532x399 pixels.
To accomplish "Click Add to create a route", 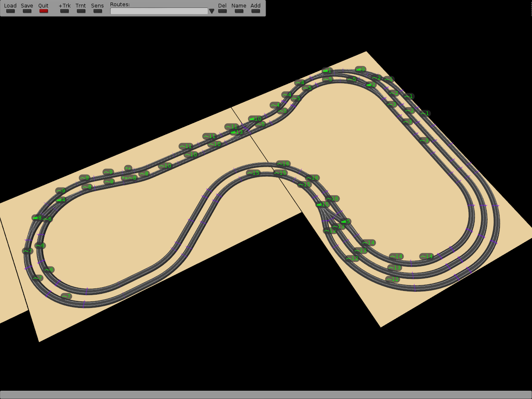I will click(x=256, y=11).
